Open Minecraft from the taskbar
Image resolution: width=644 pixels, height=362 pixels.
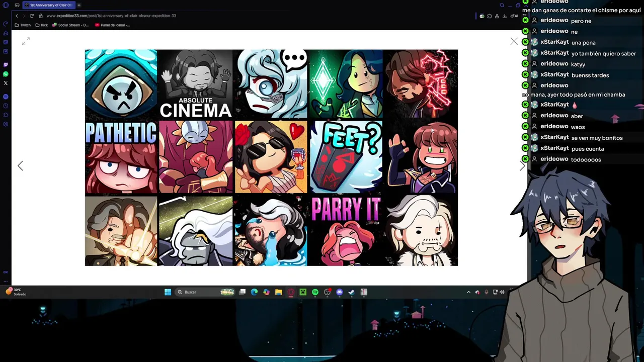303,292
